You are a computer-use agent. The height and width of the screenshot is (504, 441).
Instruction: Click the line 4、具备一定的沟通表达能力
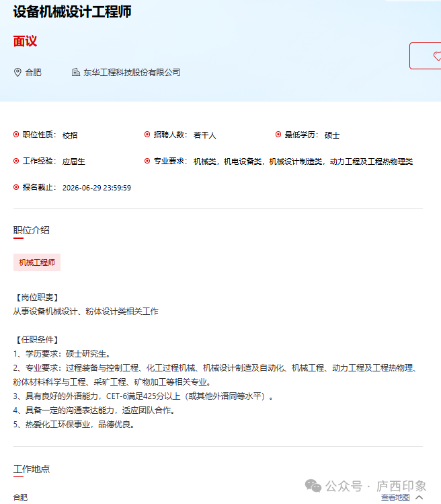(x=95, y=410)
